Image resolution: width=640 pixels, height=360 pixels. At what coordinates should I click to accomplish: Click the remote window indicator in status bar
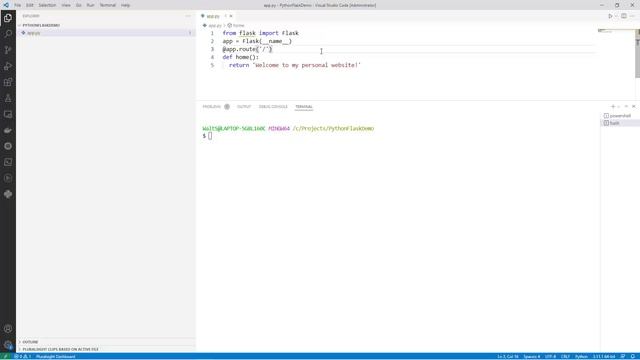click(x=6, y=356)
